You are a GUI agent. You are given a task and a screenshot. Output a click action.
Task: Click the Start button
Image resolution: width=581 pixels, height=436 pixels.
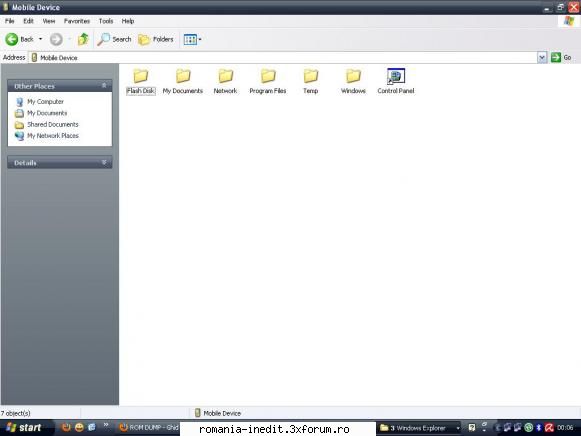(x=25, y=428)
